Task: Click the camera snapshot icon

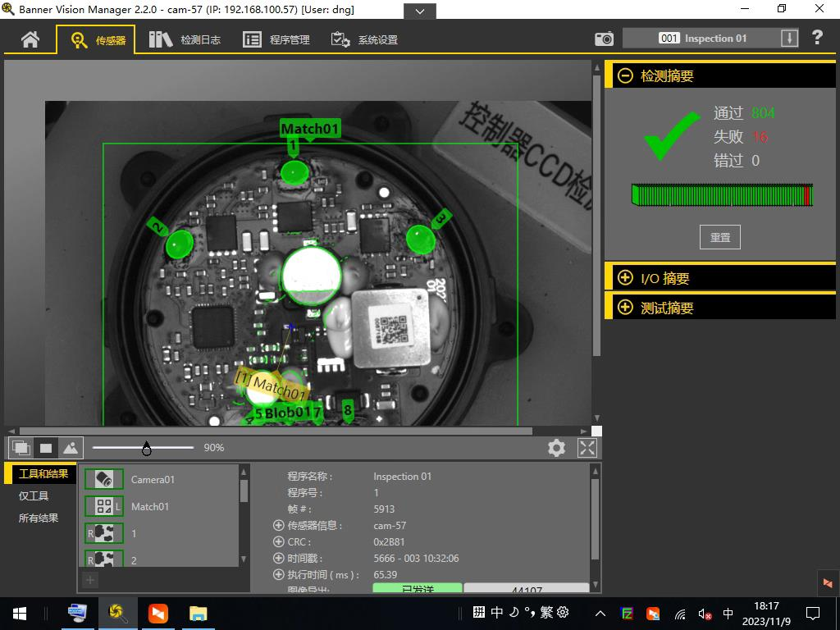Action: (x=604, y=39)
